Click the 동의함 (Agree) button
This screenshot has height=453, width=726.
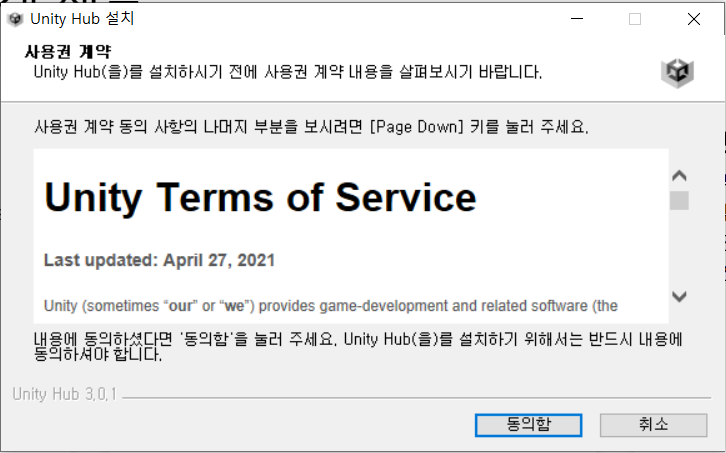tap(528, 425)
